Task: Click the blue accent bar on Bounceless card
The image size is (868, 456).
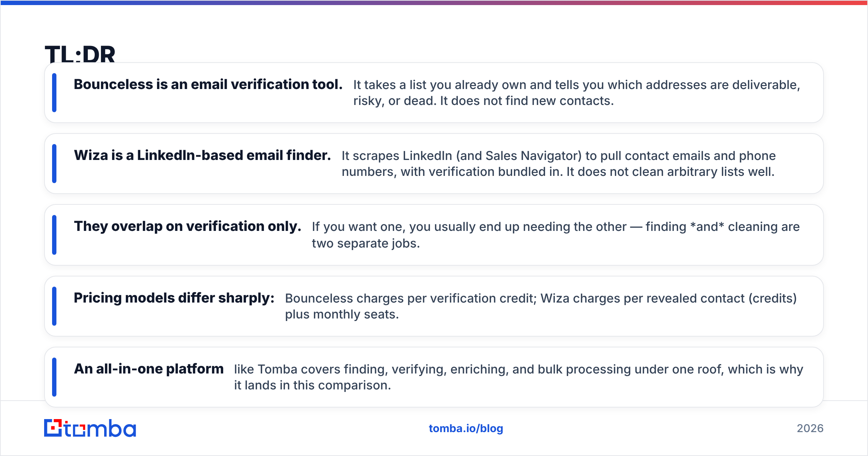Action: click(x=54, y=93)
